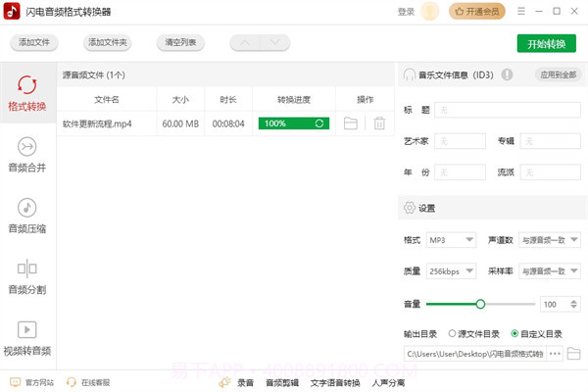
Task: Open the 采样率 dropdown
Action: pos(549,271)
